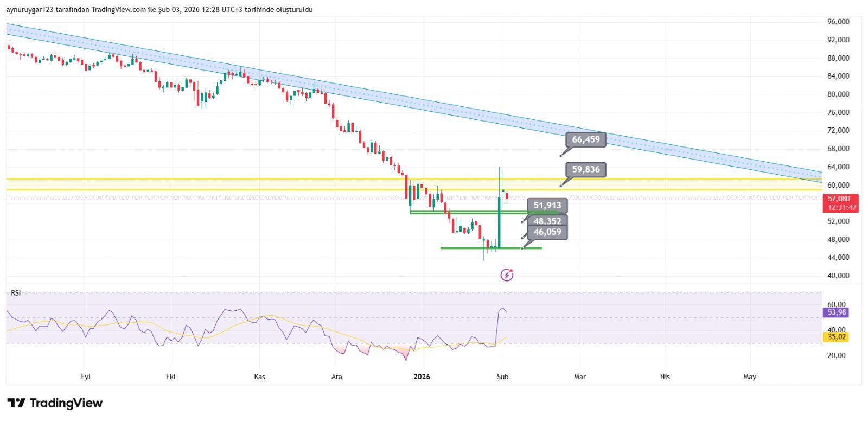Click the Şub month on time axis
Screen dimensions: 868x421
[x=502, y=377]
